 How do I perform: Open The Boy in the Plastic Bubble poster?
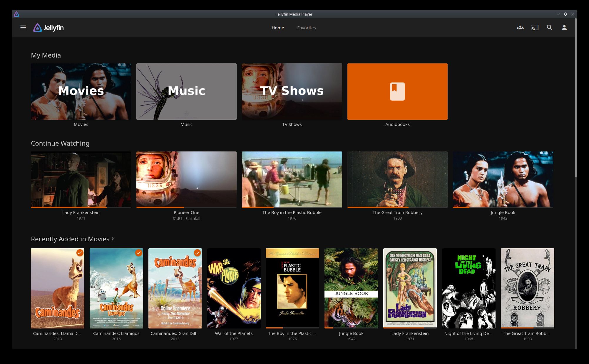(x=292, y=288)
